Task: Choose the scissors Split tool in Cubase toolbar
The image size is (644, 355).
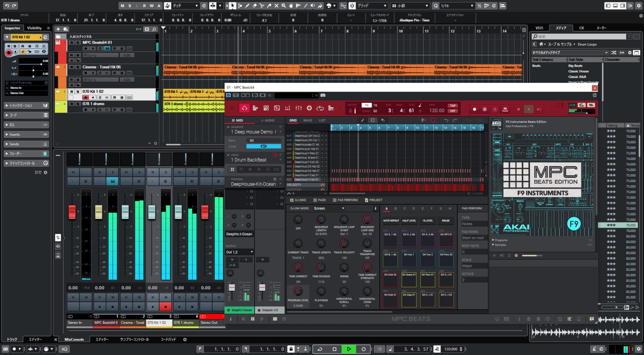Action: click(x=262, y=6)
